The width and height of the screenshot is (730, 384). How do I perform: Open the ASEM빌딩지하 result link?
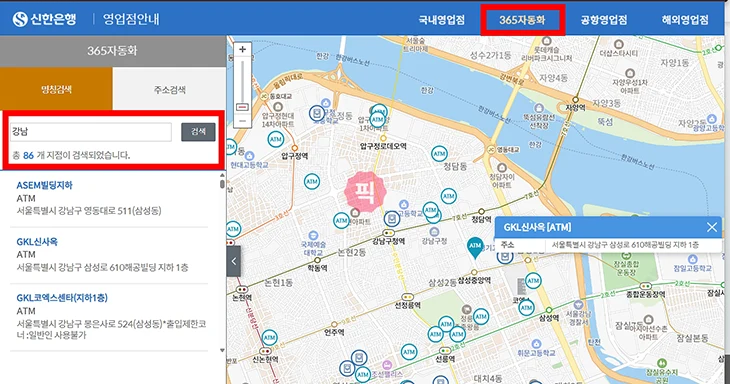click(x=44, y=185)
